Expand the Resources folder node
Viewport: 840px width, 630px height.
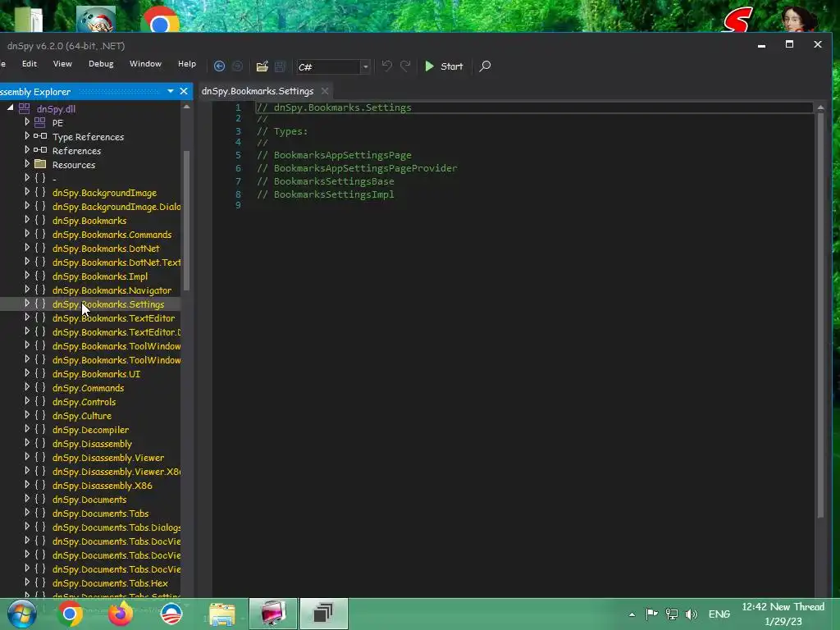[x=27, y=164]
